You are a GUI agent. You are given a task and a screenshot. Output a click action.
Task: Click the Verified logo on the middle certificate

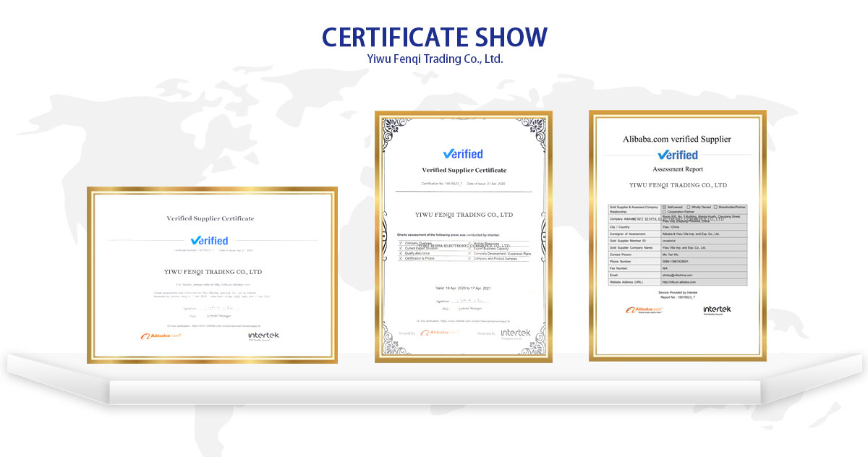pyautogui.click(x=463, y=154)
